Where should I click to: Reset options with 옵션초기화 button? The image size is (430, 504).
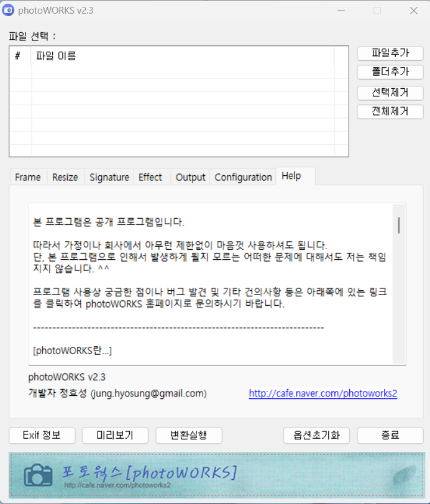pyautogui.click(x=316, y=435)
